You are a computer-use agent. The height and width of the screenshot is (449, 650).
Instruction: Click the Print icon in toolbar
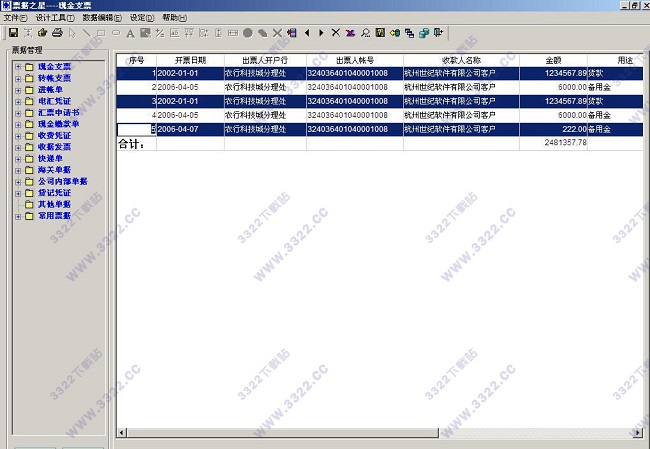[x=57, y=33]
